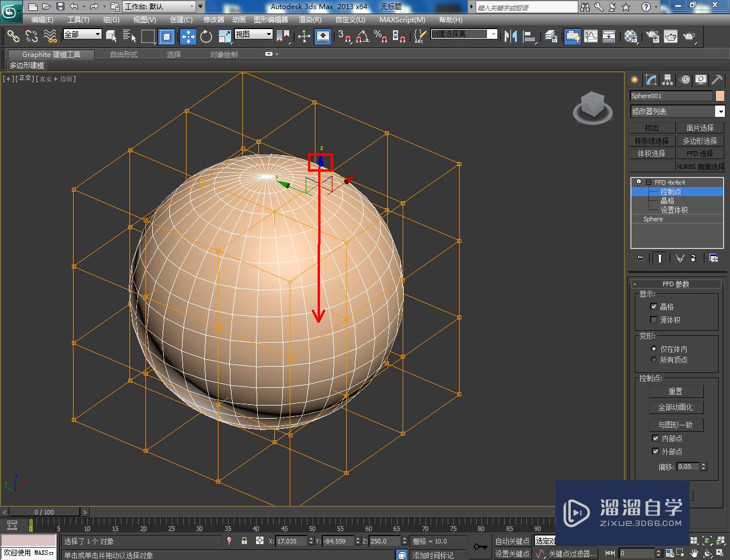Open the Render Setup teapot icon
Screen dimensions: 730x560
pyautogui.click(x=652, y=36)
